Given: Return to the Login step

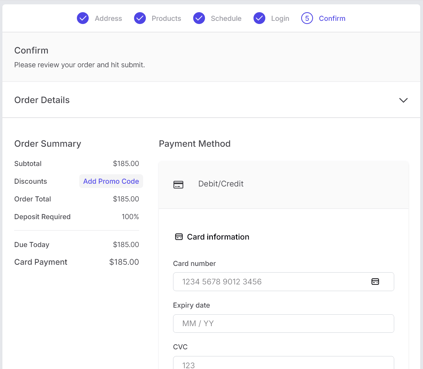Looking at the screenshot, I should click(x=280, y=18).
